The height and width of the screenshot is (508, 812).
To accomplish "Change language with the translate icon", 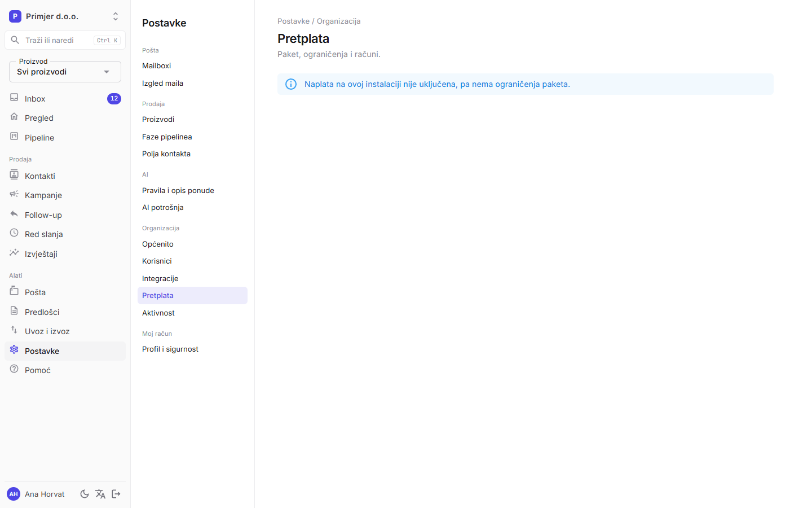I will click(x=100, y=494).
